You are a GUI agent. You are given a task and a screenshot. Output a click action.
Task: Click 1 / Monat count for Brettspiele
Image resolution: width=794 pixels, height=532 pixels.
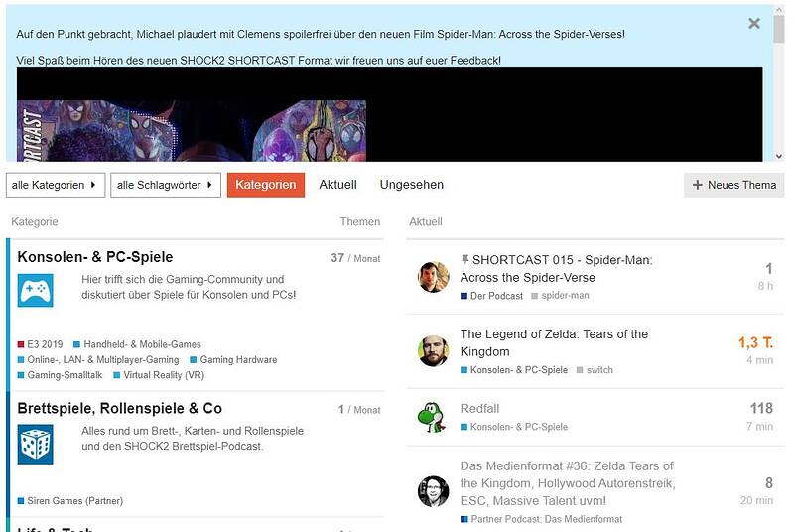click(359, 410)
